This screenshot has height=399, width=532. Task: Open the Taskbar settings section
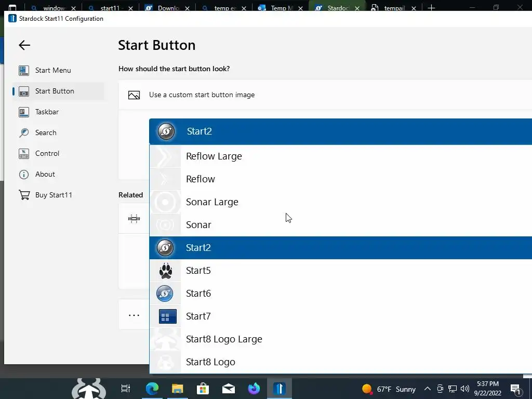[x=58, y=112]
